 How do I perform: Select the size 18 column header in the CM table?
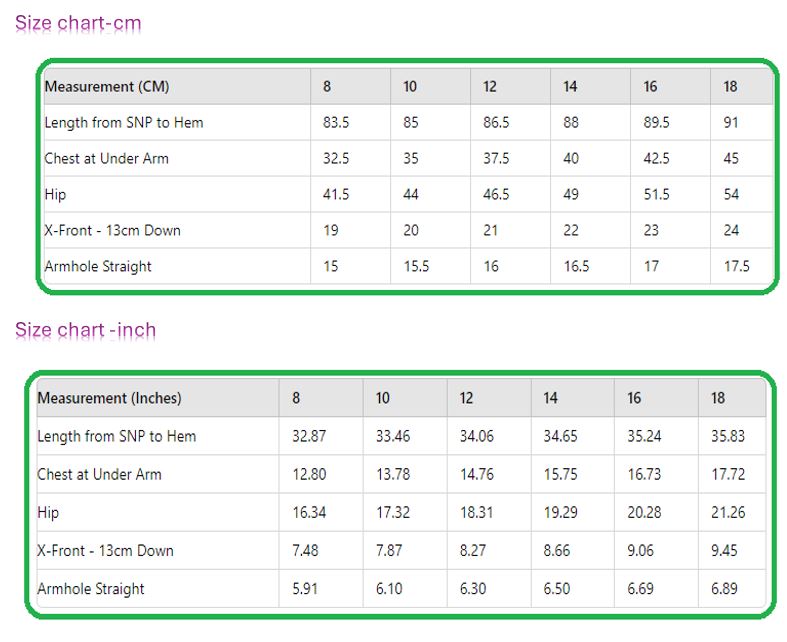(731, 87)
